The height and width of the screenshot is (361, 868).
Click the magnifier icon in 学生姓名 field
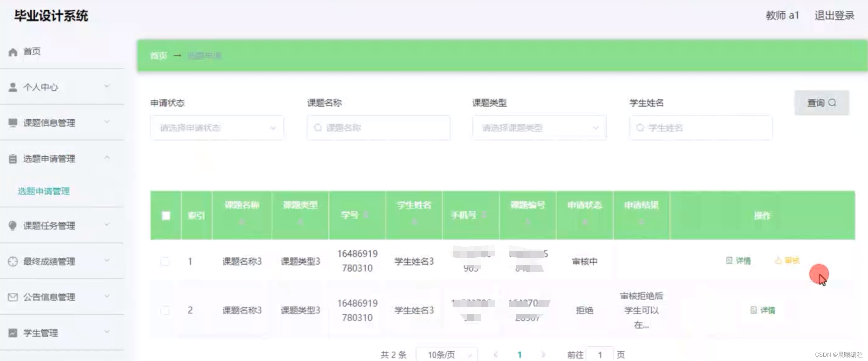pos(640,128)
